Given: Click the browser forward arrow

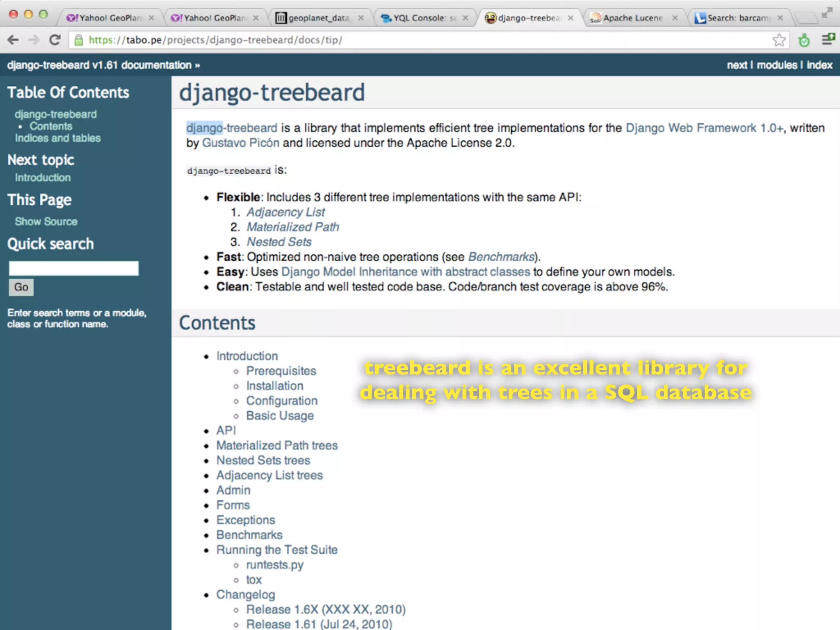Looking at the screenshot, I should click(34, 40).
